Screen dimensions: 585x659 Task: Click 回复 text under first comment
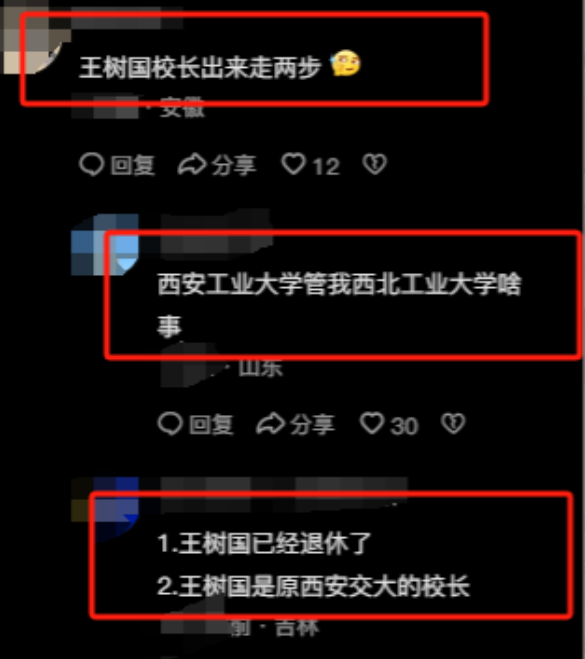point(133,165)
